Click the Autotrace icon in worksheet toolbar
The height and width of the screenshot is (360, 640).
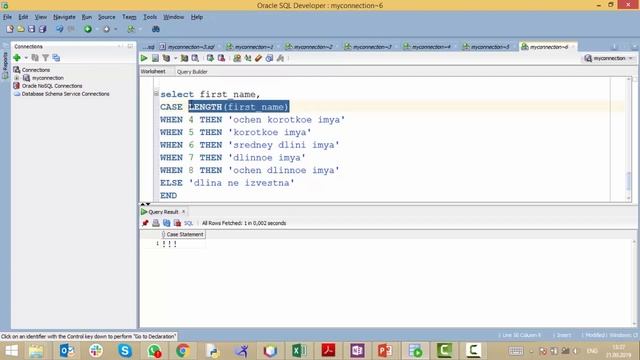184,58
